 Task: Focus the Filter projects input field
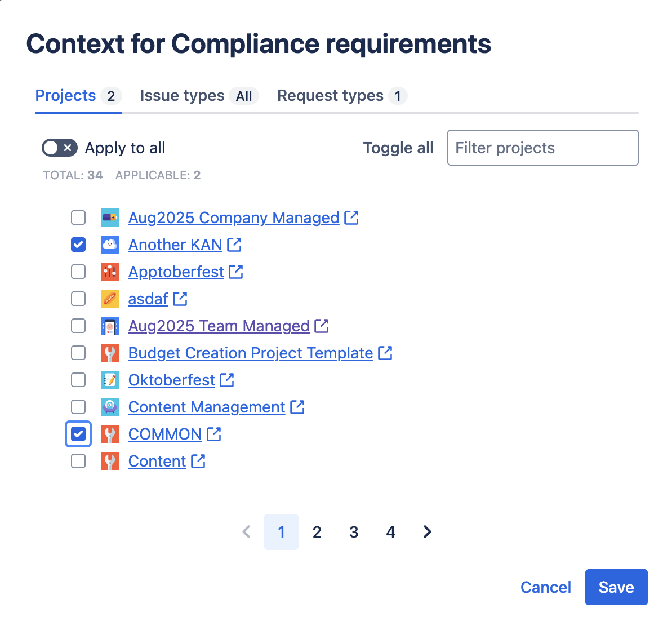click(542, 148)
